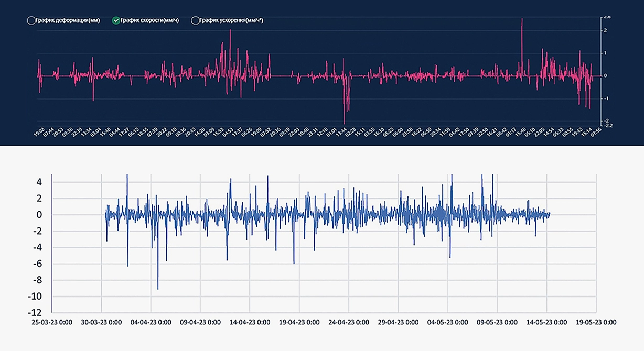Viewport: 644px width, 351px height.
Task: Click the 29-04-23 0:00 date label
Action: point(398,322)
